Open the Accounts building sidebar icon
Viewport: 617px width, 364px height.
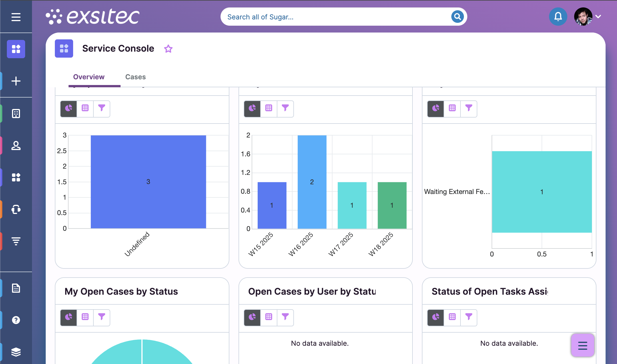16,114
